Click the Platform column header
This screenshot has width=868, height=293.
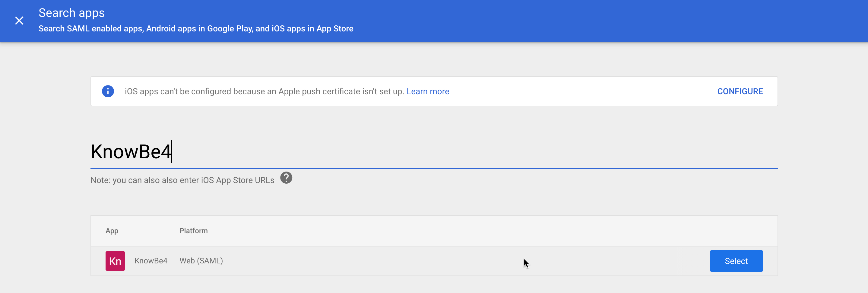click(x=193, y=230)
